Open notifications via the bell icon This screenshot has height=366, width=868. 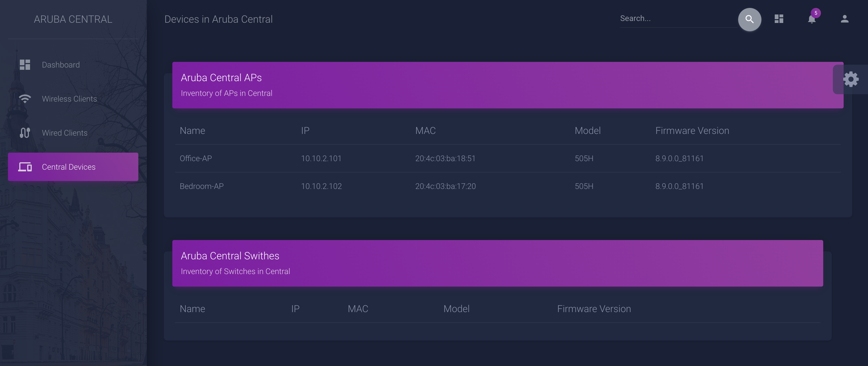point(811,19)
